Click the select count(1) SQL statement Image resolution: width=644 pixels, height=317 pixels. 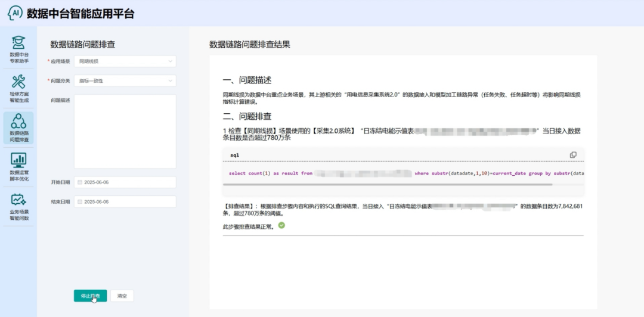point(406,173)
